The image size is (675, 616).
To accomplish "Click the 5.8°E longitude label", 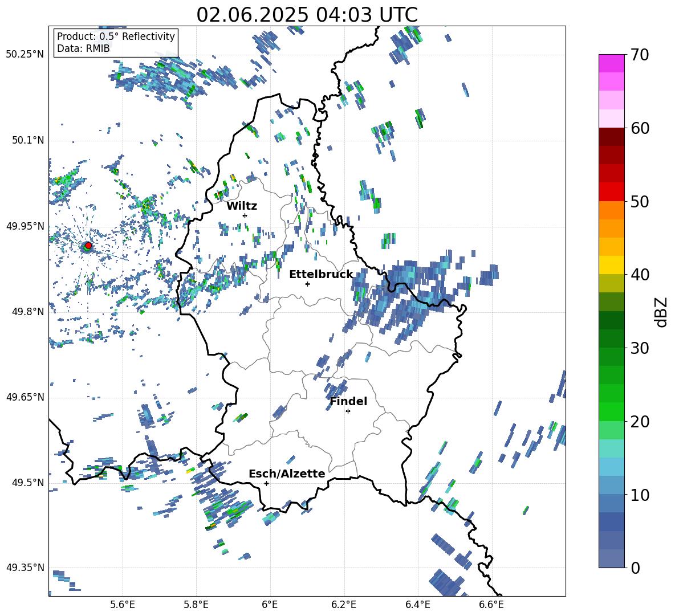I will point(196,605).
